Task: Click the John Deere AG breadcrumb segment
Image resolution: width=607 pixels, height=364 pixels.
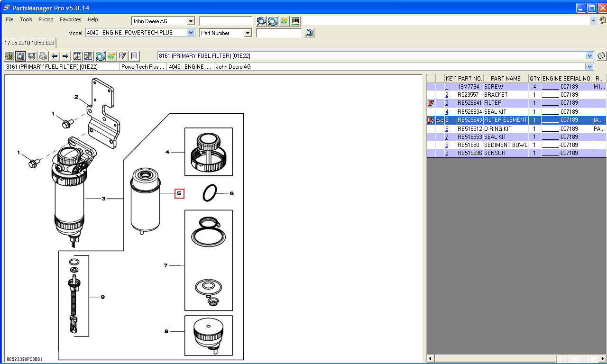Action: tap(400, 67)
